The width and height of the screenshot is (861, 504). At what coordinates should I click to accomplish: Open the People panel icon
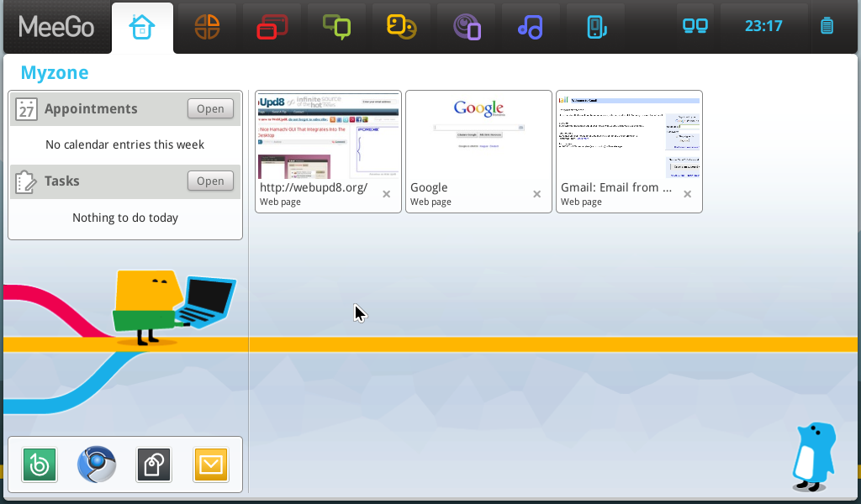click(x=401, y=27)
